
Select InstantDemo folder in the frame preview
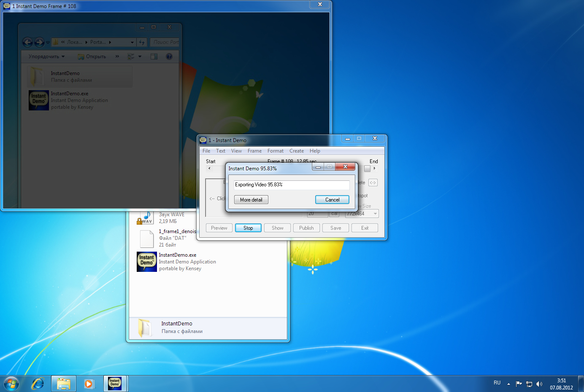(x=80, y=76)
